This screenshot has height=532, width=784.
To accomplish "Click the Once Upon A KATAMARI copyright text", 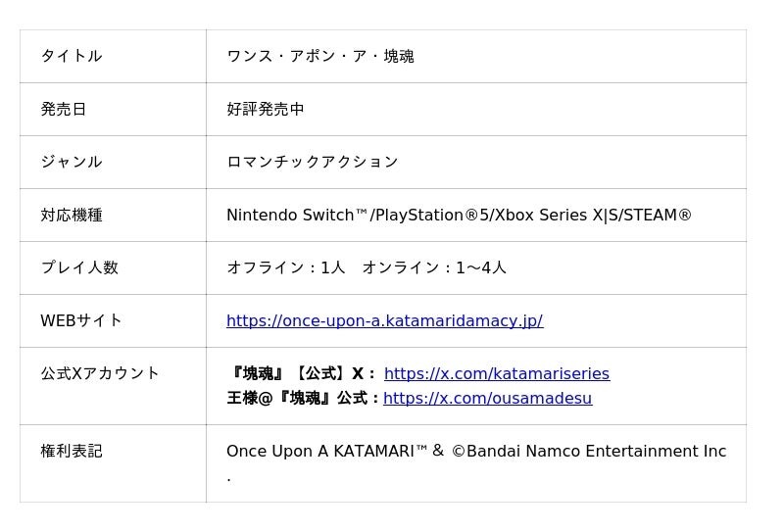I will 327,451.
